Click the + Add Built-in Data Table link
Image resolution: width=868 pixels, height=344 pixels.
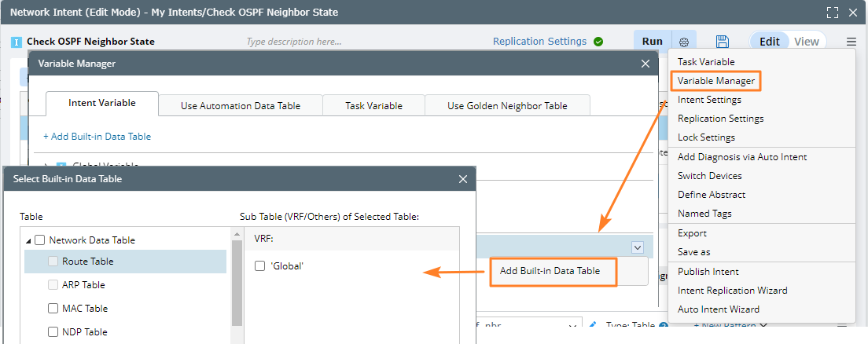[x=97, y=137]
